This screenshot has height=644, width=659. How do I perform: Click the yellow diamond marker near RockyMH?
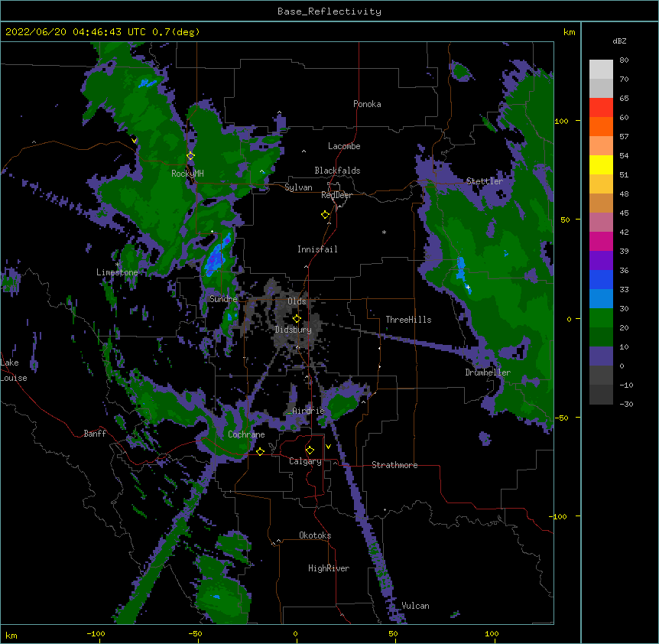click(x=190, y=156)
